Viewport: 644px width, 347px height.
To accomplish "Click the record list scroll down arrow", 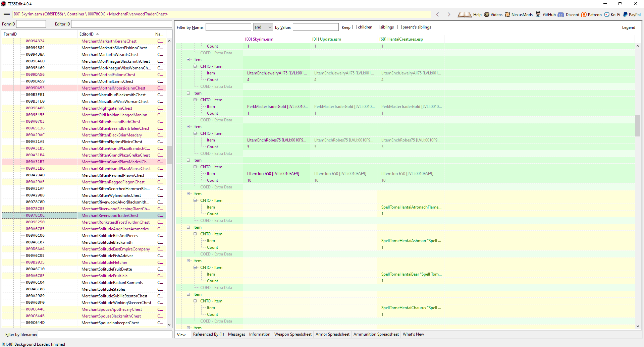I will point(169,325).
